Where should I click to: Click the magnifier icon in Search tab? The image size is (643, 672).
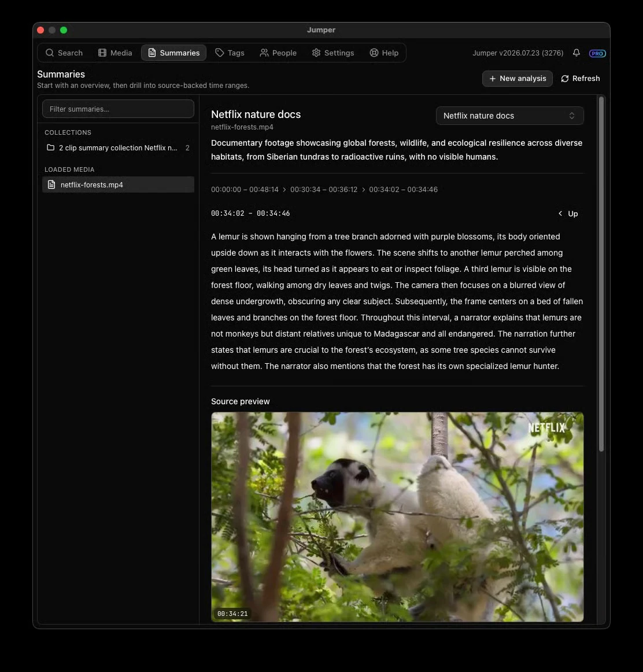pos(50,53)
